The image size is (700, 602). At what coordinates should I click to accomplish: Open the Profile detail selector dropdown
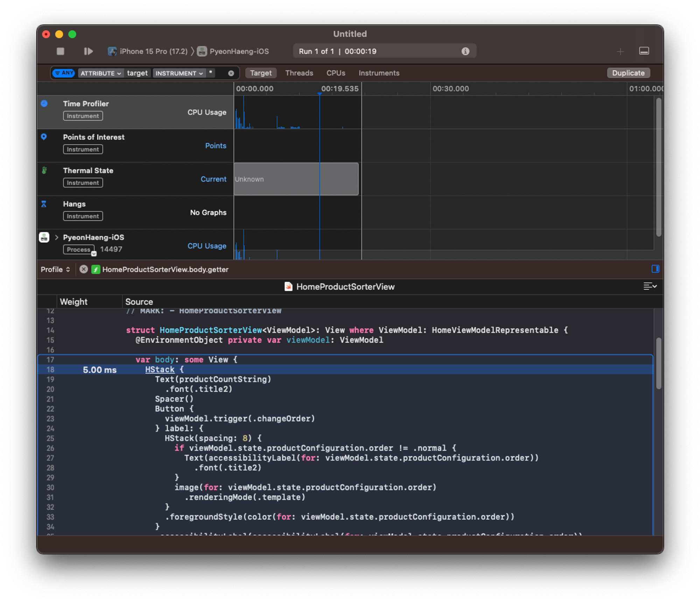tap(55, 269)
